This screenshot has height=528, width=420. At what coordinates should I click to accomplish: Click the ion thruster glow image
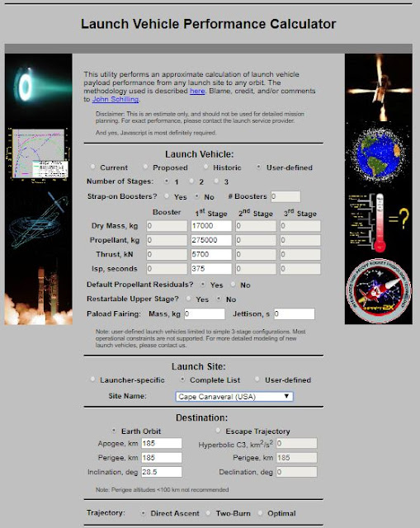[x=39, y=86]
